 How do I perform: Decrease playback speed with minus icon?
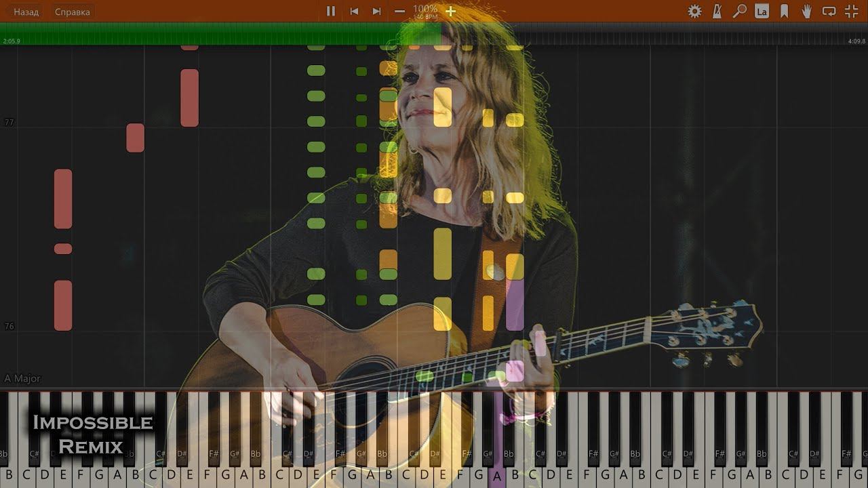point(399,11)
